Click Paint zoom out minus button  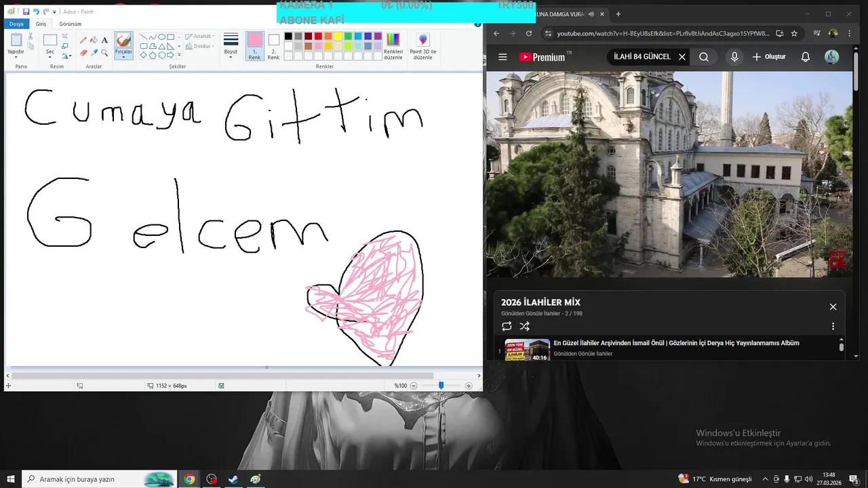[414, 386]
